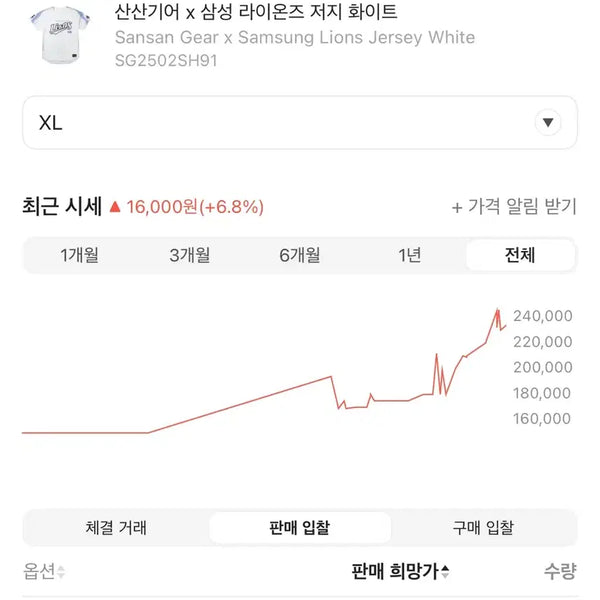This screenshot has width=600, height=600.
Task: Click the 수량 column header
Action: pos(560,571)
